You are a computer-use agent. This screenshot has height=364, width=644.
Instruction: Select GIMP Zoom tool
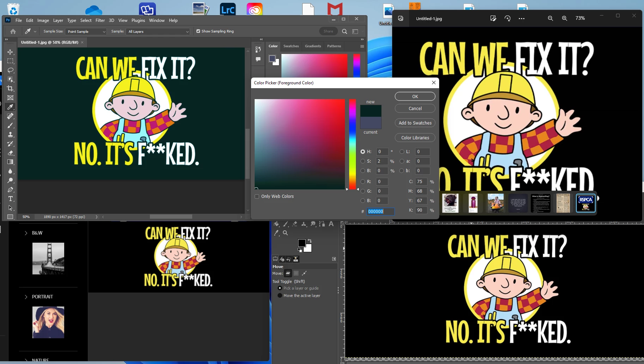[285, 233]
